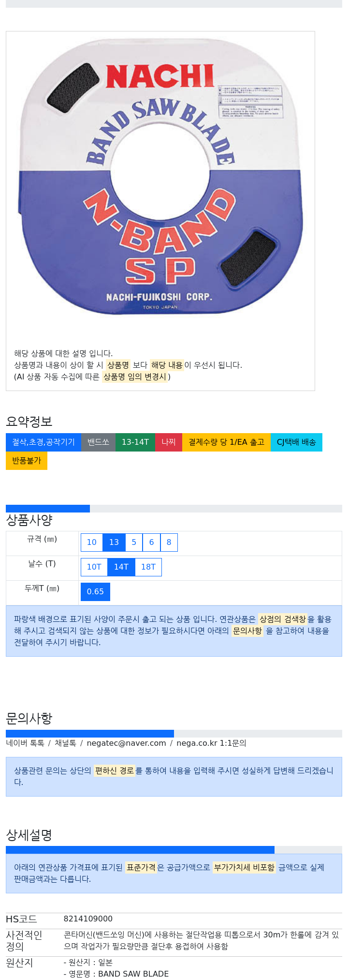Viewport: 348px width, 980px height.
Task: Click the 결제수량 당 1/EA 출고 tag
Action: click(x=226, y=442)
